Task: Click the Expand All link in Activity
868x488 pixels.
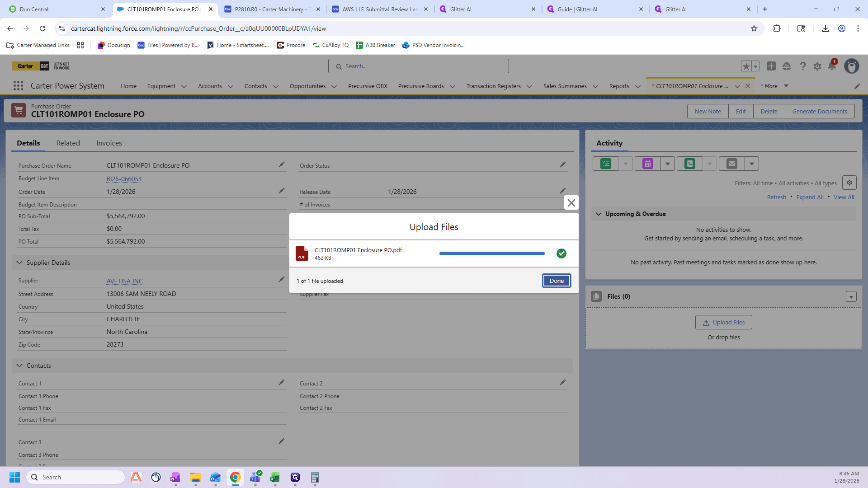Action: 810,197
